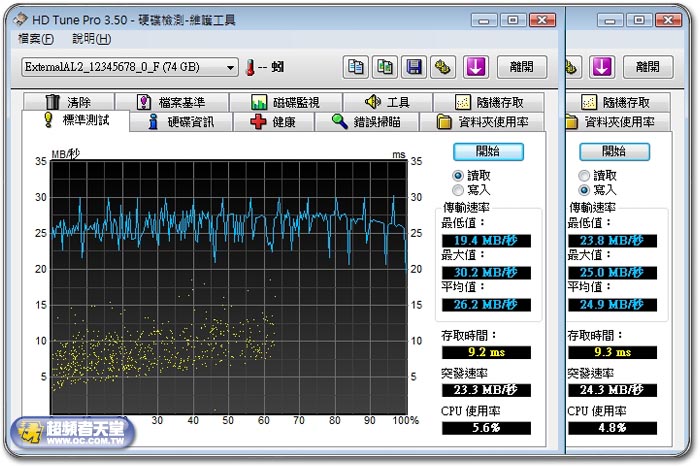Click the copy screenshot to clipboard icon

(x=384, y=67)
